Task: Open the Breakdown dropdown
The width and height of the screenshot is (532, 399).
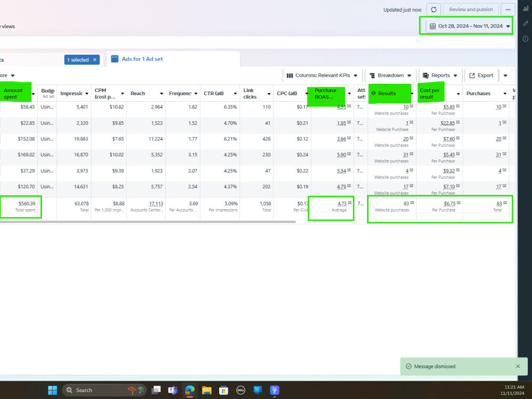Action: [x=390, y=76]
